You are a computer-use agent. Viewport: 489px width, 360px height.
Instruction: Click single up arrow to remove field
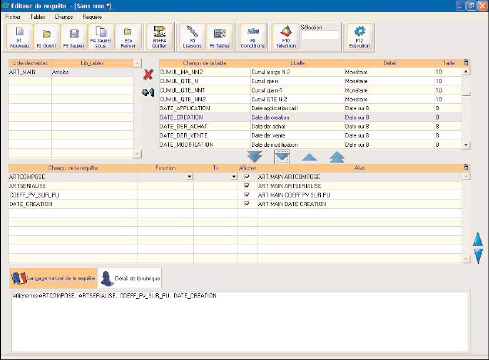point(309,157)
